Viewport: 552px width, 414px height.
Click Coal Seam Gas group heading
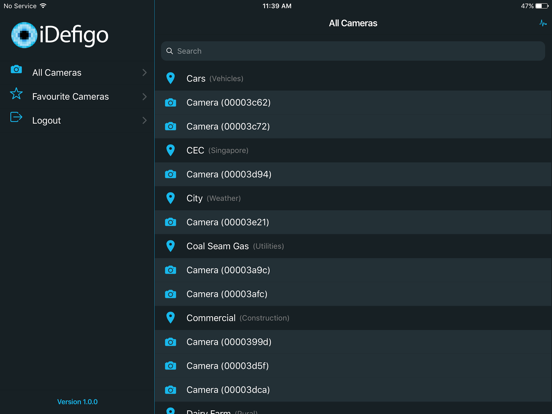point(218,246)
